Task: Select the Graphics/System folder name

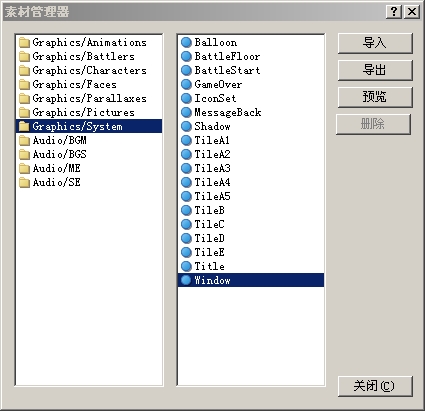Action: coord(77,127)
